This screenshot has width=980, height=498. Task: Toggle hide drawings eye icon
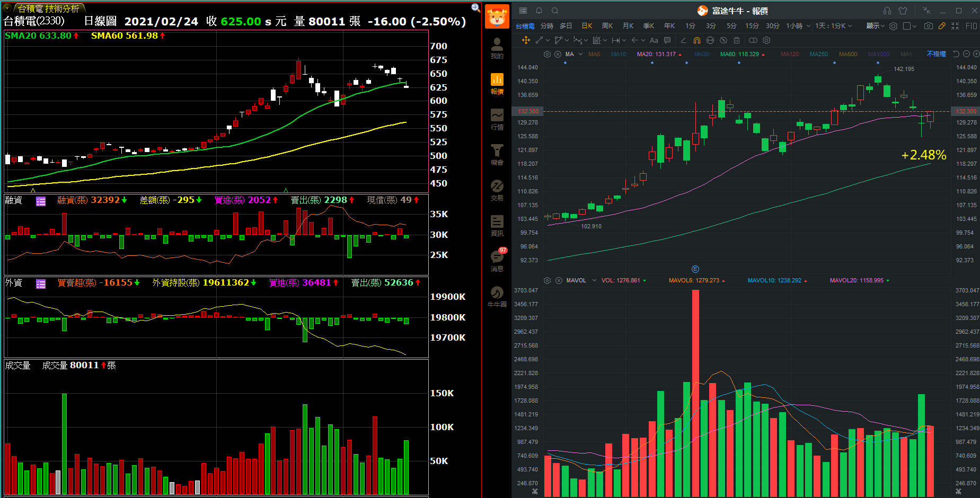tap(723, 40)
